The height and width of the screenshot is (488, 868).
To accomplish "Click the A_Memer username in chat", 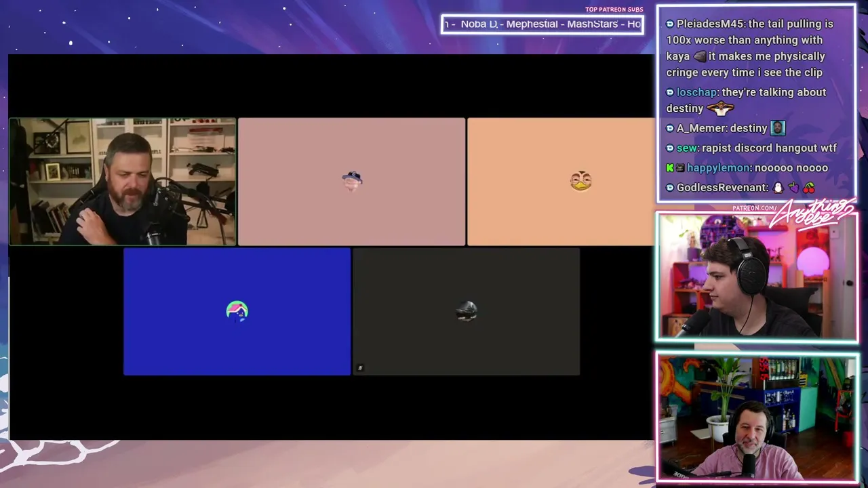I will pyautogui.click(x=701, y=128).
